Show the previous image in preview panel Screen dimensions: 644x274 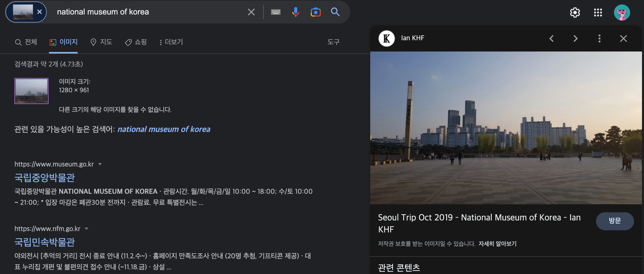pyautogui.click(x=552, y=38)
